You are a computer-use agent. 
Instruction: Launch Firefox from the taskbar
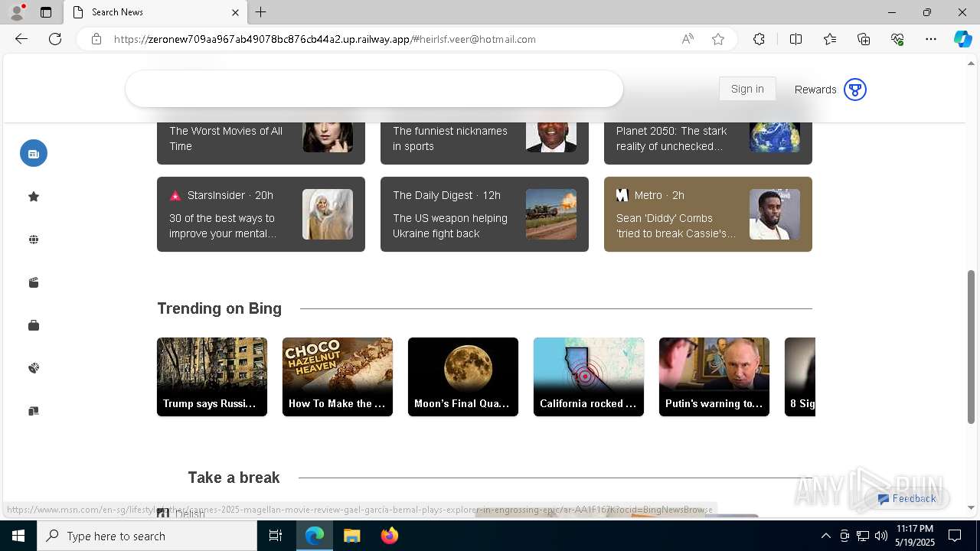tap(389, 536)
